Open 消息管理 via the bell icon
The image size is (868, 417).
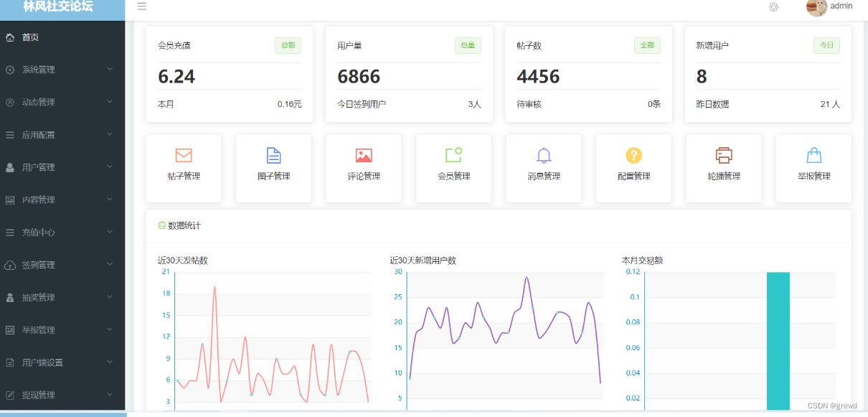544,155
